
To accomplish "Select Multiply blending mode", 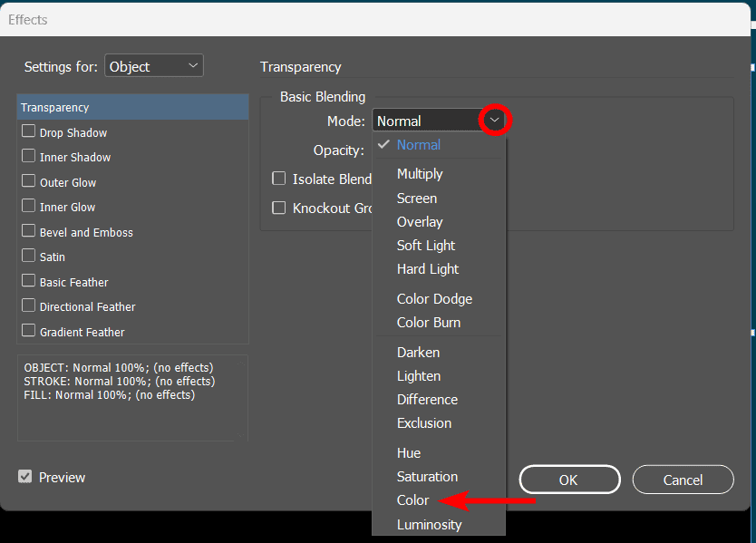I will point(420,173).
